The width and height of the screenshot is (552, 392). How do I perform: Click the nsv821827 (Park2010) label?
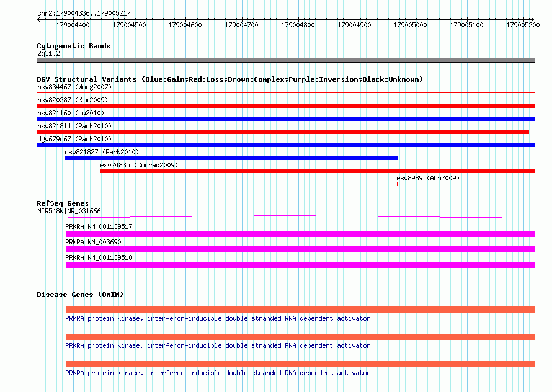coord(102,152)
